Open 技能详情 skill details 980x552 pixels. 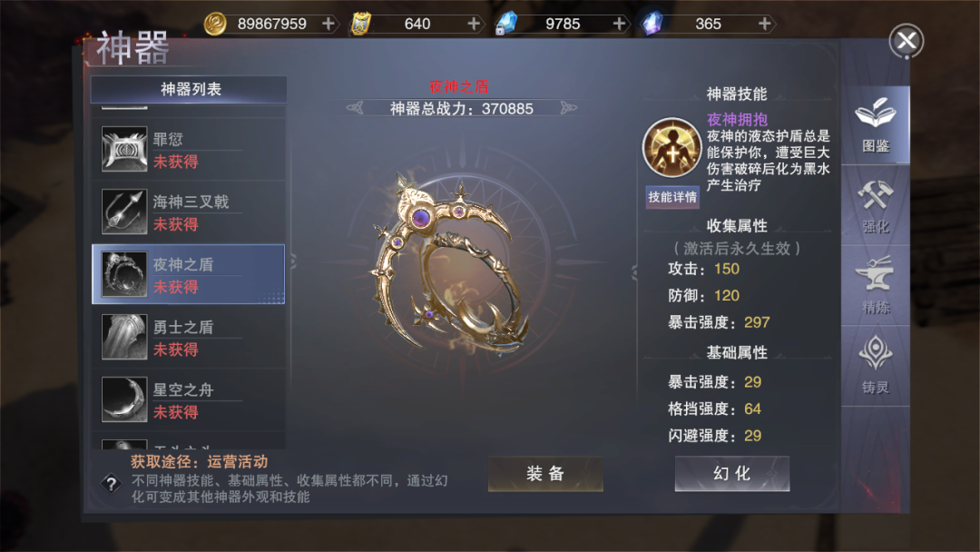coord(671,197)
